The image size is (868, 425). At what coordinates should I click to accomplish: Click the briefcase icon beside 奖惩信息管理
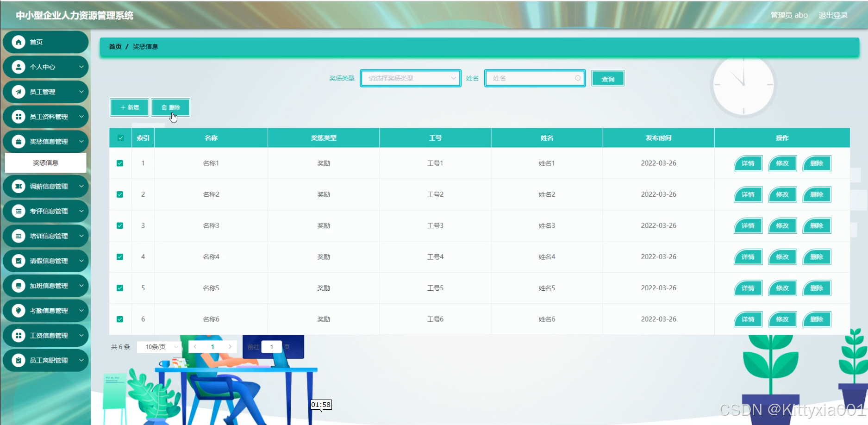pyautogui.click(x=19, y=142)
